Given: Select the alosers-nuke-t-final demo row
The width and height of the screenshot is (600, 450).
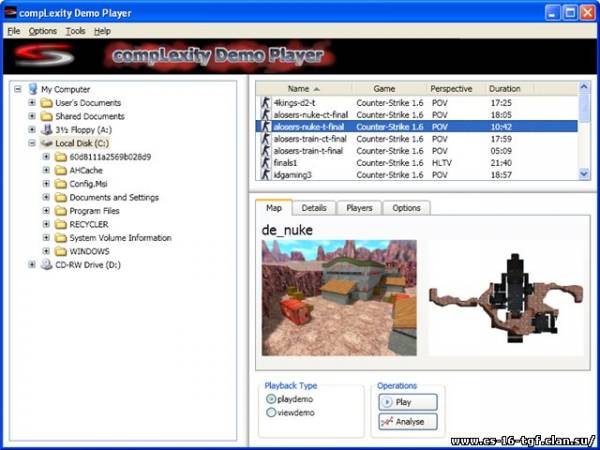Looking at the screenshot, I should coord(417,127).
